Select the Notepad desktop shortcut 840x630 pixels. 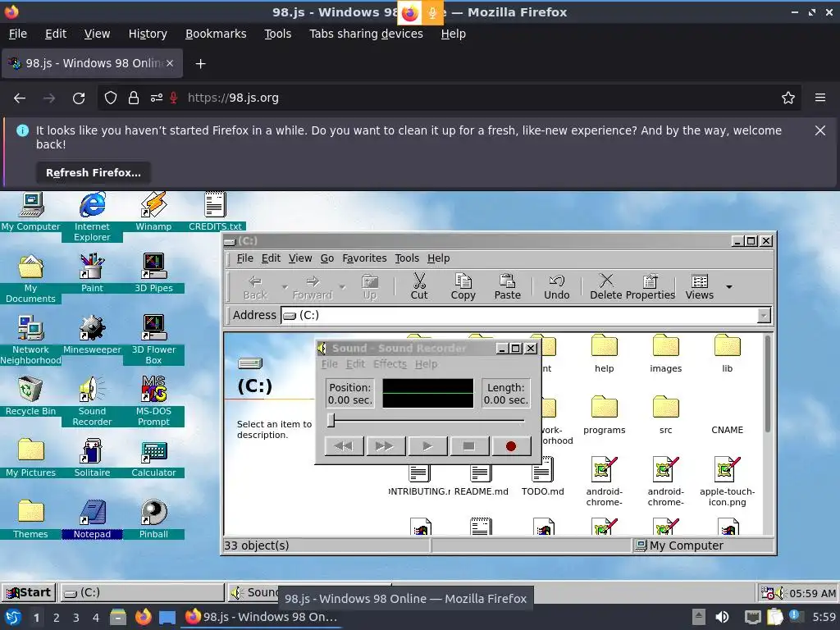click(x=92, y=519)
